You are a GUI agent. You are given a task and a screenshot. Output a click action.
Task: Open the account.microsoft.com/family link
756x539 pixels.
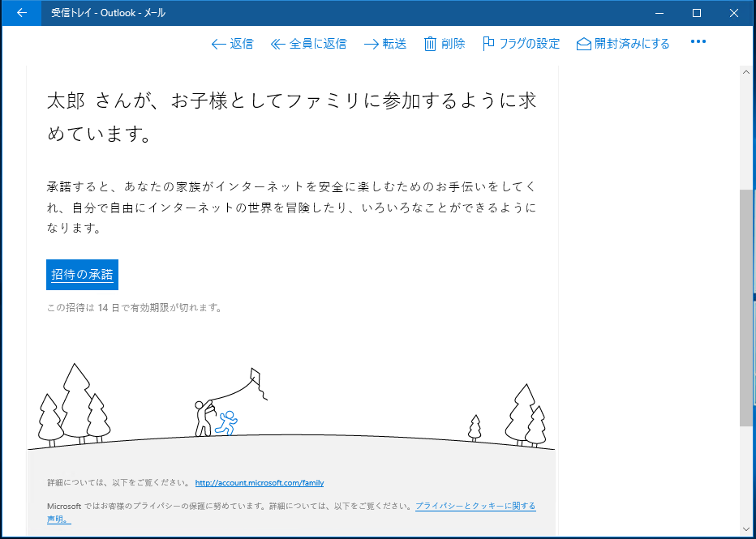pyautogui.click(x=258, y=482)
